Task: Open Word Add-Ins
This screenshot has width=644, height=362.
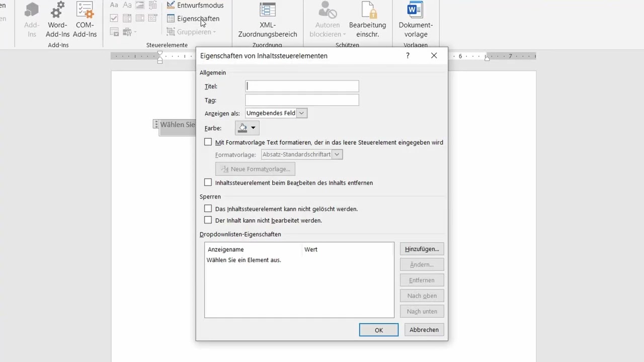Action: [57, 20]
